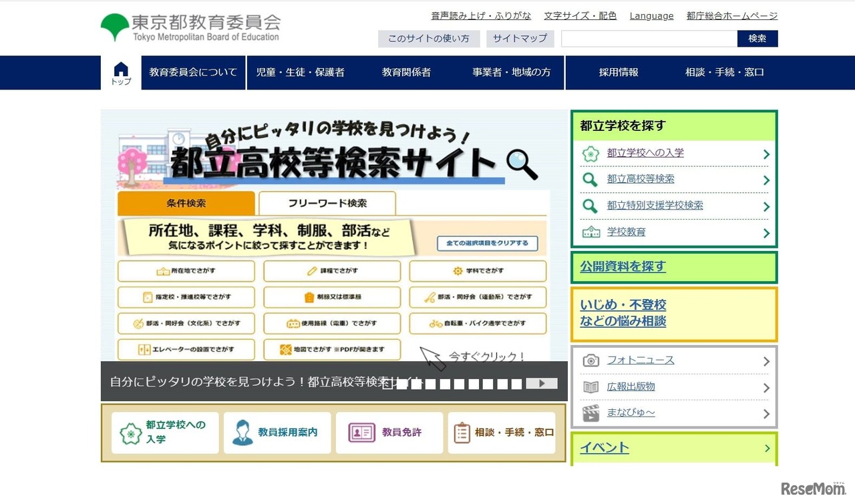Click the Tokyo Metropolitan Board of Education ginkgo logo
Image resolution: width=855 pixels, height=504 pixels.
point(115,27)
